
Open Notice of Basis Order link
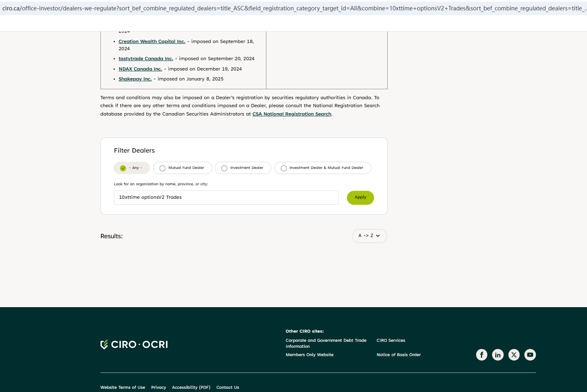click(x=399, y=355)
